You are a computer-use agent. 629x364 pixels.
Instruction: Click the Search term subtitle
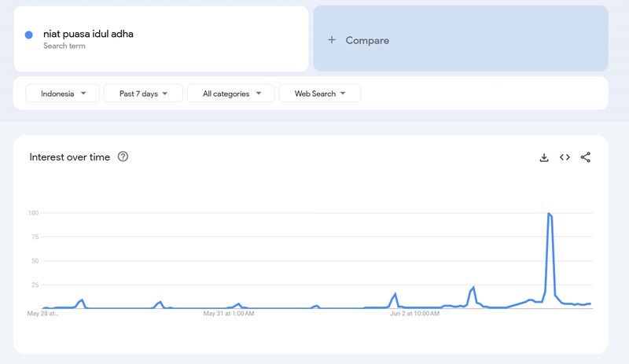64,46
